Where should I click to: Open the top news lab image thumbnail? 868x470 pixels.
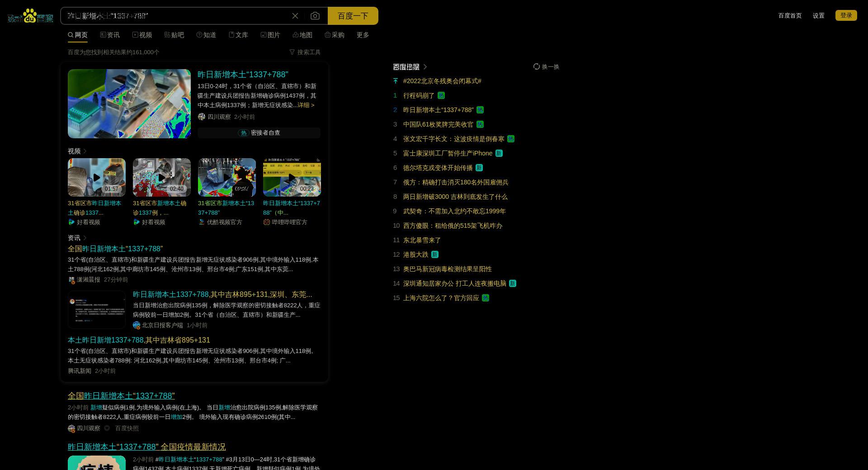click(129, 103)
